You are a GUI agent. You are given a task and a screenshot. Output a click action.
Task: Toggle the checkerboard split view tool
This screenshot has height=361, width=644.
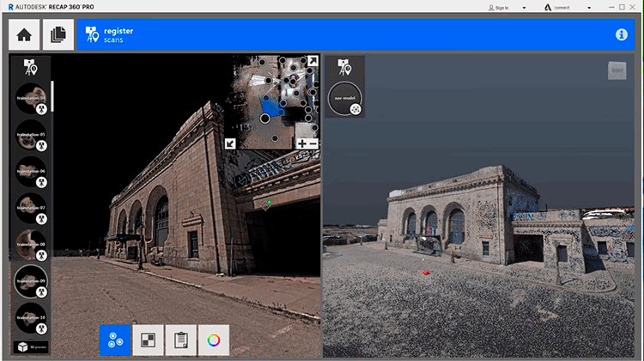tap(148, 340)
